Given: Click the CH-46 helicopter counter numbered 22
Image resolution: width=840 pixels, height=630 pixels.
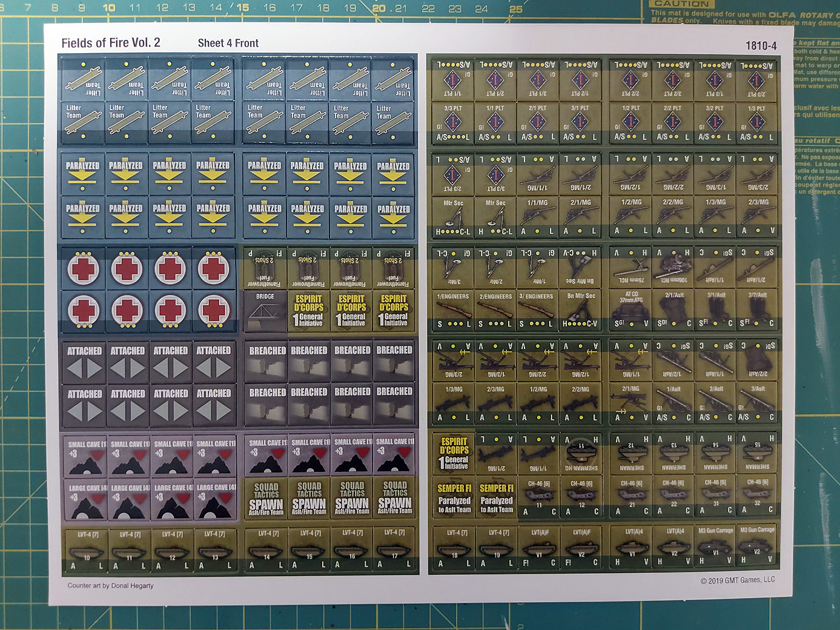Looking at the screenshot, I should pyautogui.click(x=674, y=496).
